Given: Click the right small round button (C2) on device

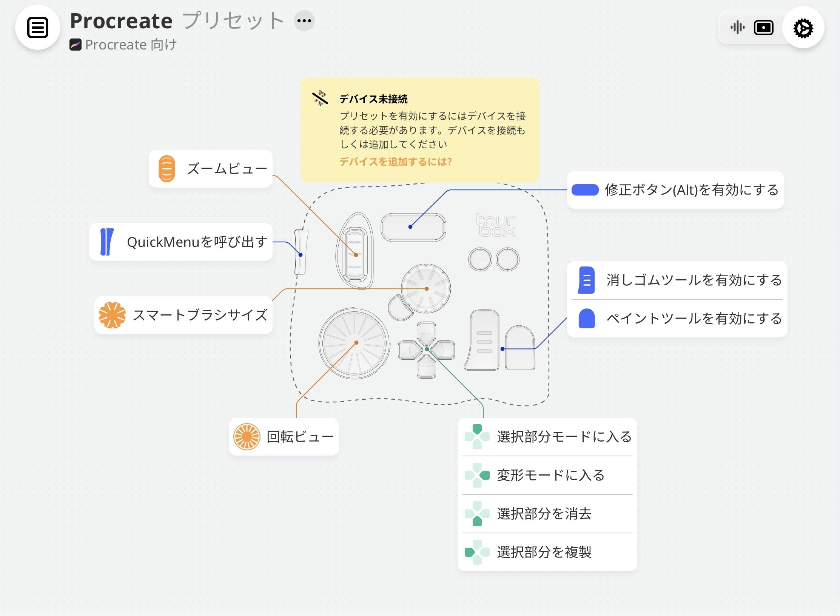Looking at the screenshot, I should click(507, 259).
